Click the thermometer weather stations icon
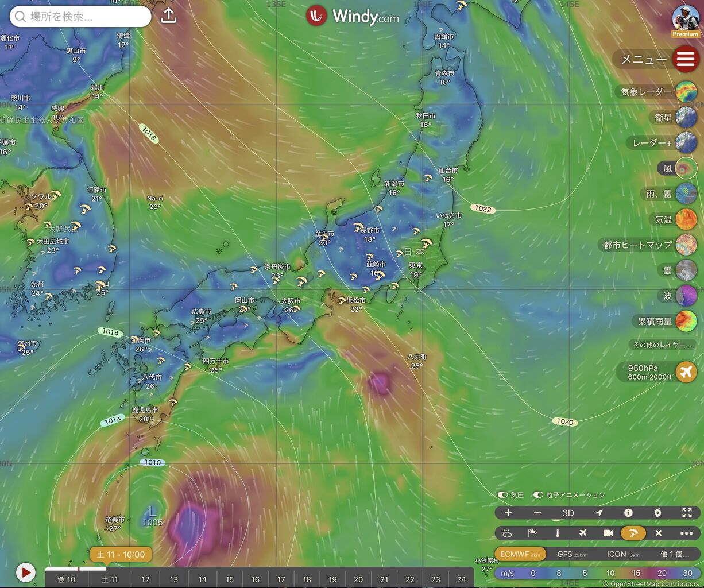Viewport: 704px width, 588px height. [x=558, y=533]
